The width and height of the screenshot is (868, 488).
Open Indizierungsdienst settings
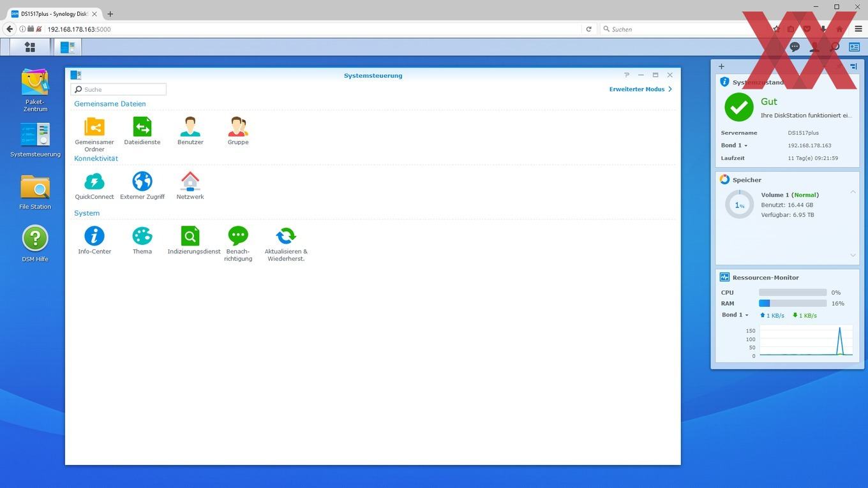(194, 240)
